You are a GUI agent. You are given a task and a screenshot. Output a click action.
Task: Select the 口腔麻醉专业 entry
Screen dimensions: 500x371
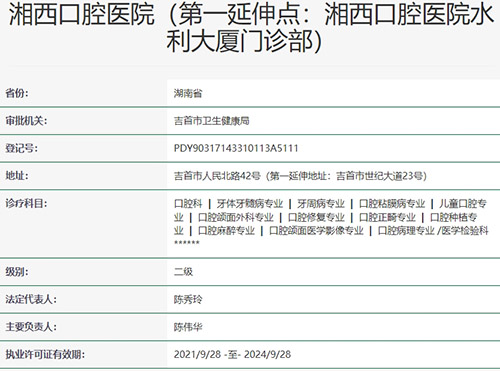(x=226, y=231)
